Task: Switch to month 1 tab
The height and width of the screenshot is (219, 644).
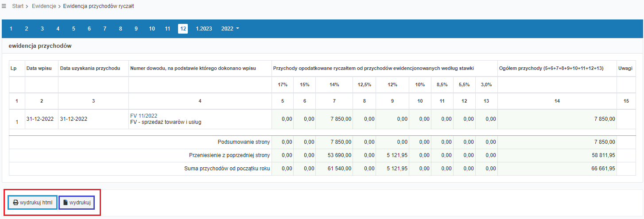Action: tap(11, 29)
